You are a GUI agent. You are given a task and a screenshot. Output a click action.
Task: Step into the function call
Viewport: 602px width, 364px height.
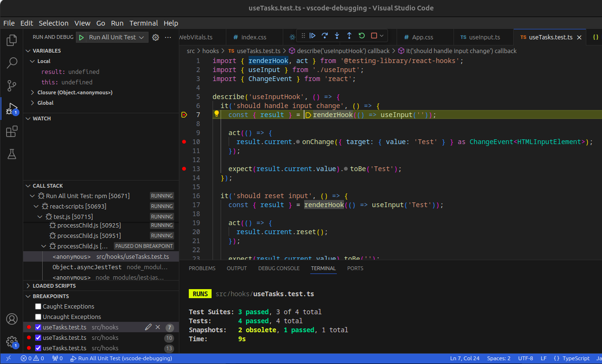pos(337,36)
